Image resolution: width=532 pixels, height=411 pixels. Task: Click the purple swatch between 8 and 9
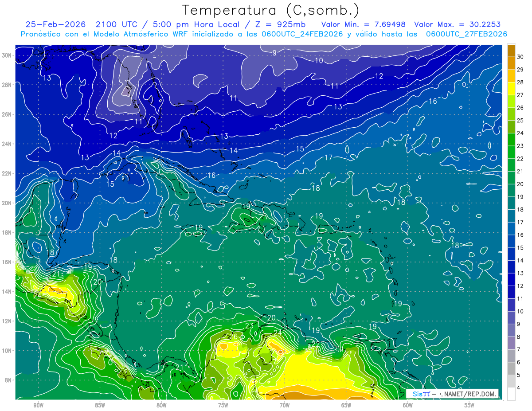click(511, 331)
